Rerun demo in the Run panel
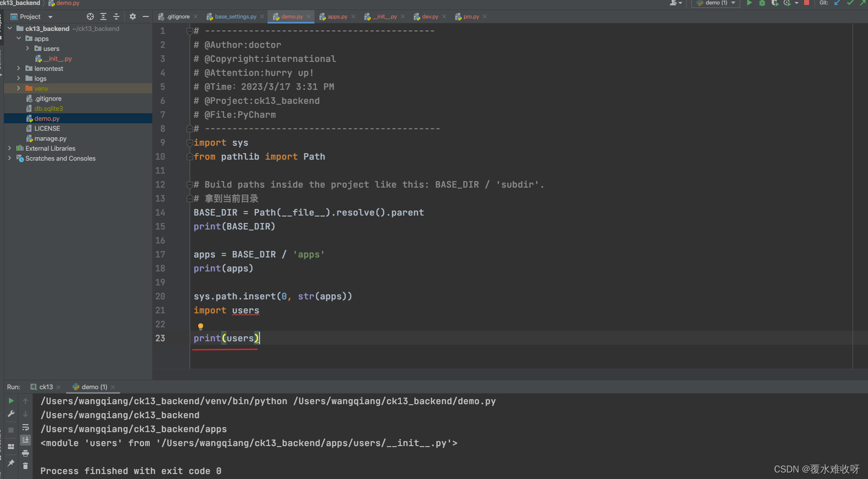The height and width of the screenshot is (479, 868). click(11, 401)
